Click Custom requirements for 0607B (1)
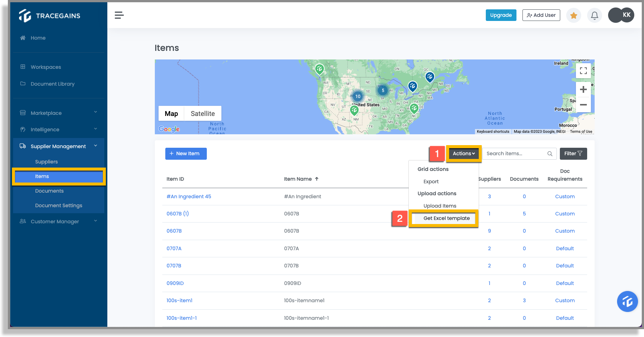This screenshot has width=644, height=337. (x=565, y=214)
